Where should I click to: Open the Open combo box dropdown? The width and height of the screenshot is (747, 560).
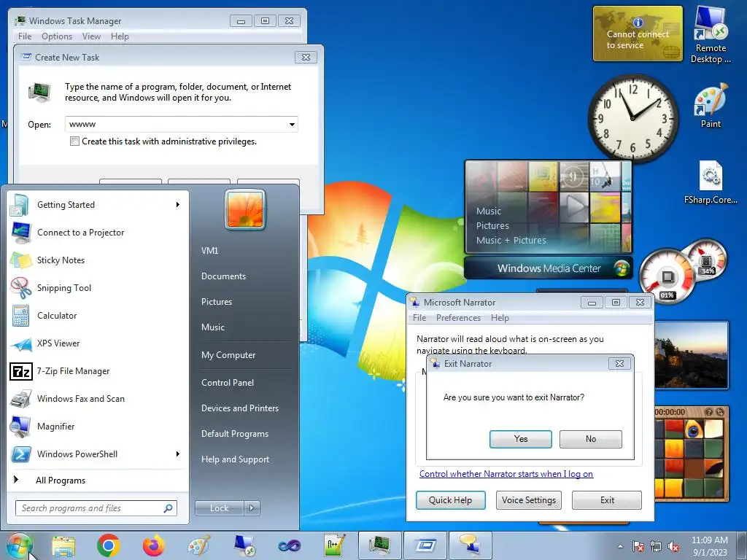tap(292, 125)
